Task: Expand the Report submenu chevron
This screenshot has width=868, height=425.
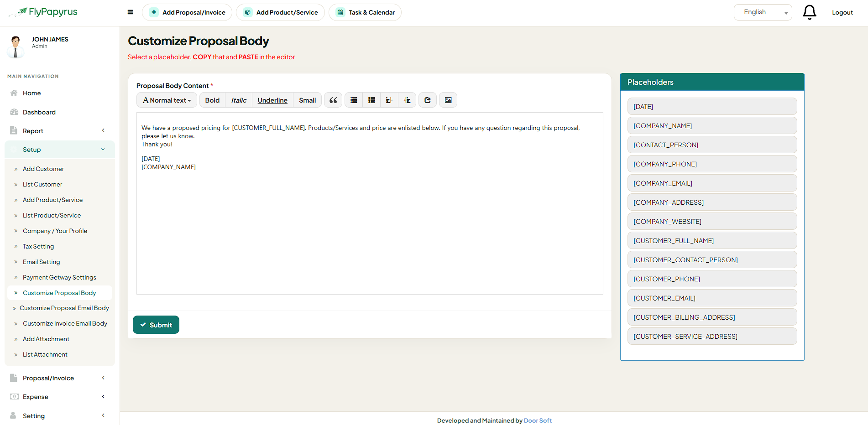Action: click(103, 131)
